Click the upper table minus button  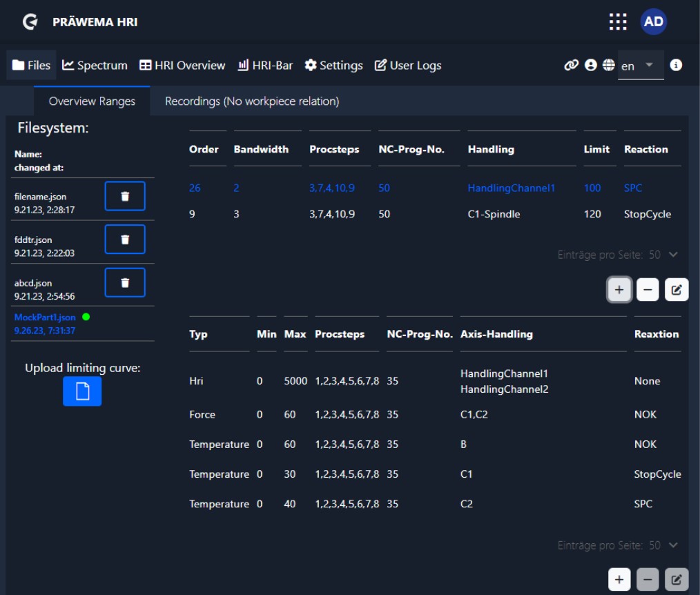pyautogui.click(x=648, y=290)
